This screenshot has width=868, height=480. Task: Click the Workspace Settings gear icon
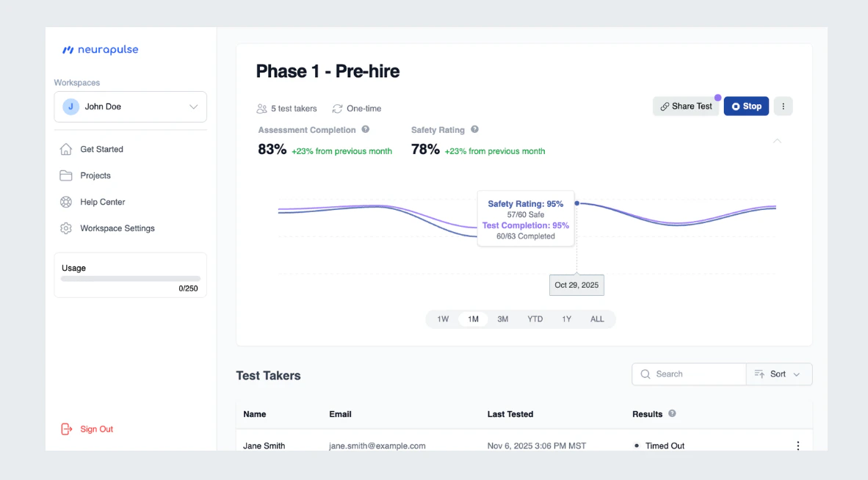click(66, 228)
